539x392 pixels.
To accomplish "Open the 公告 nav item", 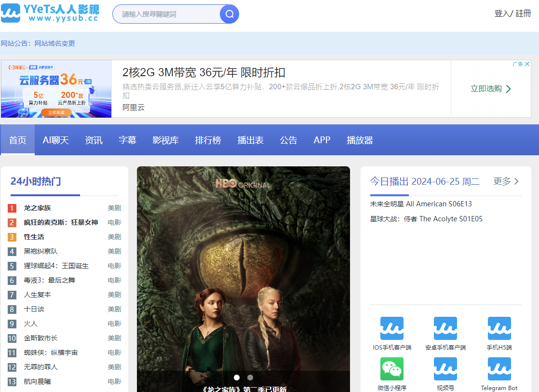I will tap(288, 140).
